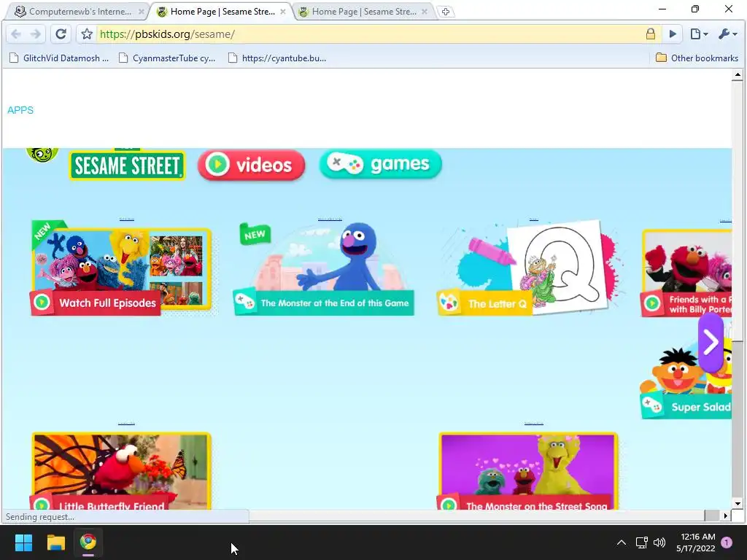Click gamepad icon on Super Salad label

click(x=652, y=406)
